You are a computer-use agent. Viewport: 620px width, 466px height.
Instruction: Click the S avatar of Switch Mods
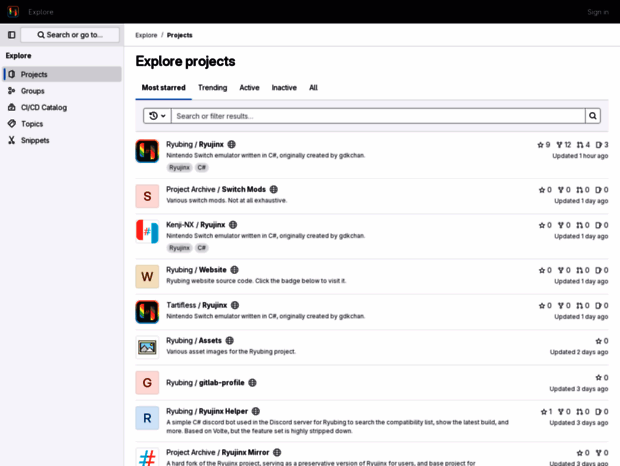[147, 196]
